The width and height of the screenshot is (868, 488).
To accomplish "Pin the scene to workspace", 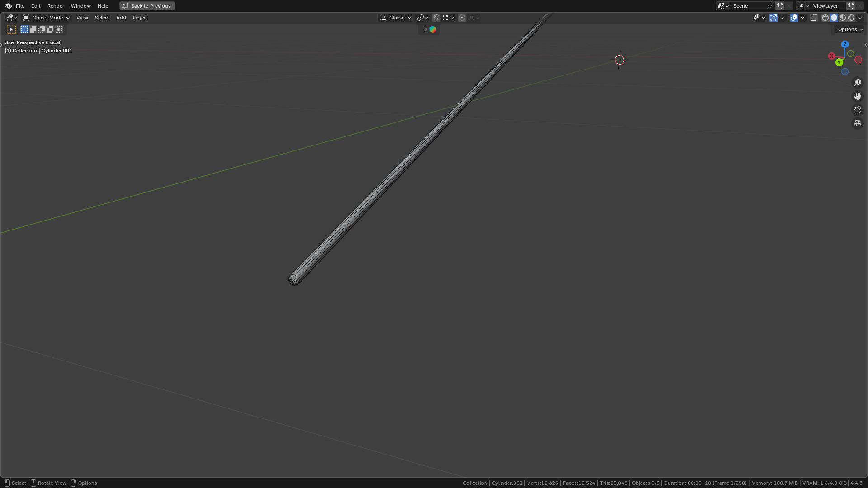I will click(x=770, y=6).
